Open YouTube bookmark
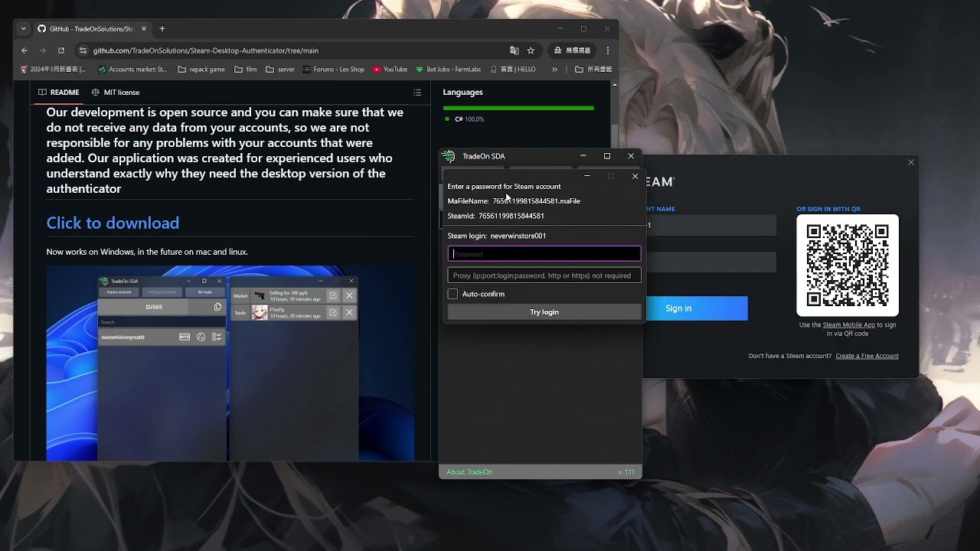Image resolution: width=980 pixels, height=551 pixels. [390, 69]
